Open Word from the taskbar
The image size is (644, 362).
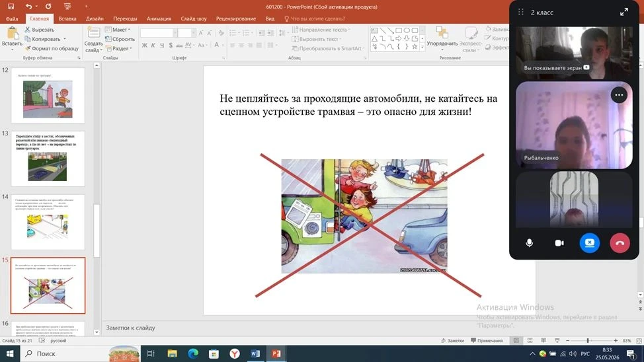(x=255, y=353)
